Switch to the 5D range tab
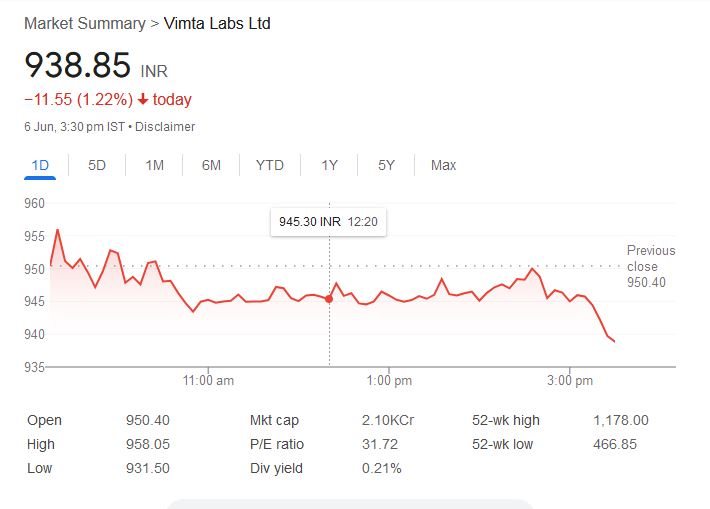710x509 pixels. tap(97, 165)
